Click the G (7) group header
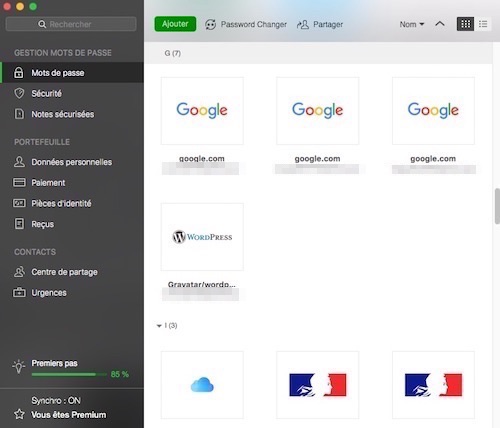 click(173, 53)
